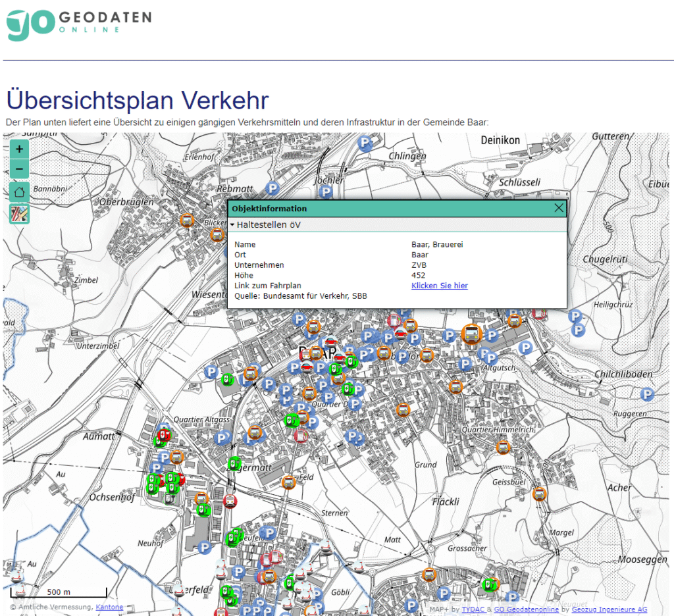Click the parking marker near Ruggeren
The image size is (674, 616).
click(x=648, y=394)
